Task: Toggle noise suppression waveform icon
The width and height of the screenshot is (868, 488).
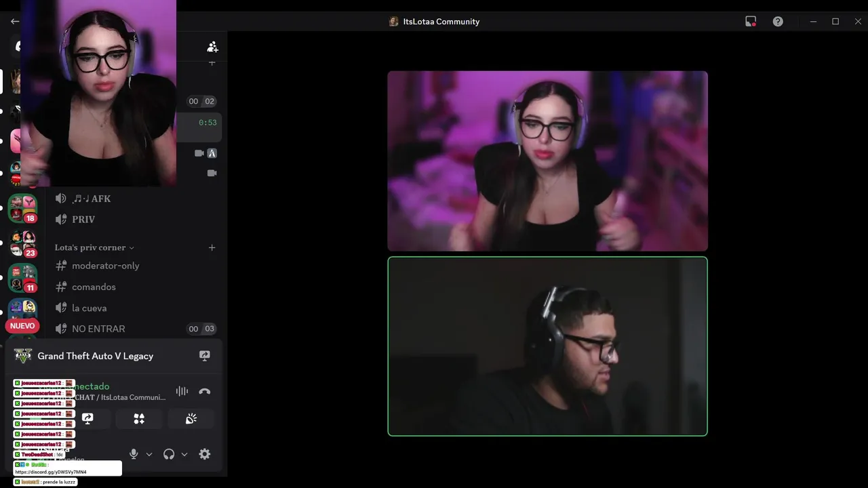Action: 182,391
